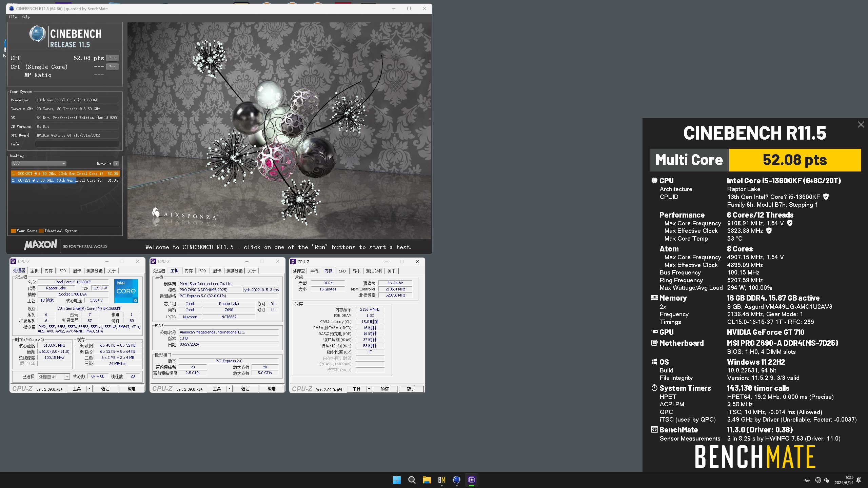Click the MAXON logo
The width and height of the screenshot is (868, 488).
[41, 245]
